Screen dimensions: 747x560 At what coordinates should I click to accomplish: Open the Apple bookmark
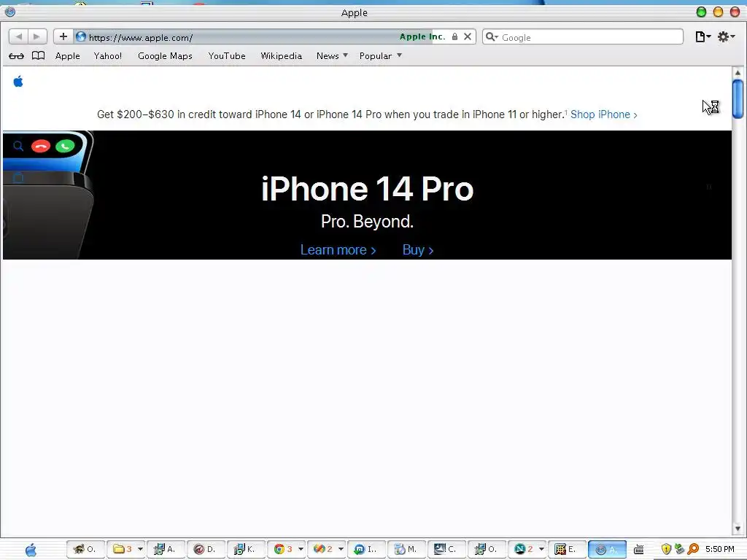coord(68,56)
